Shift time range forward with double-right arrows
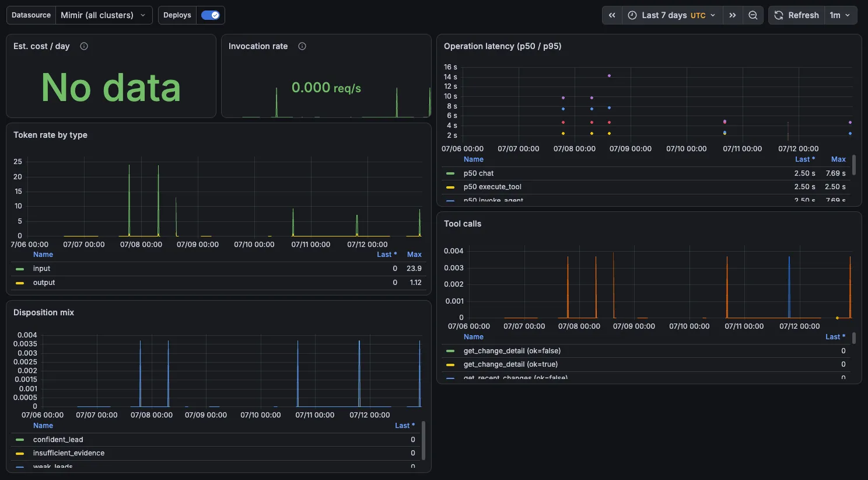The width and height of the screenshot is (868, 480). click(733, 15)
